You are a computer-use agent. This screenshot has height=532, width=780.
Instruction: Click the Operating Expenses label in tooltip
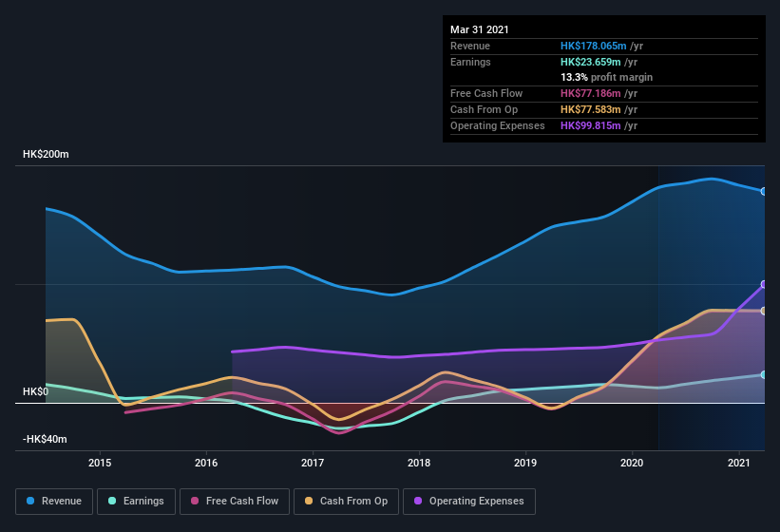pos(498,125)
